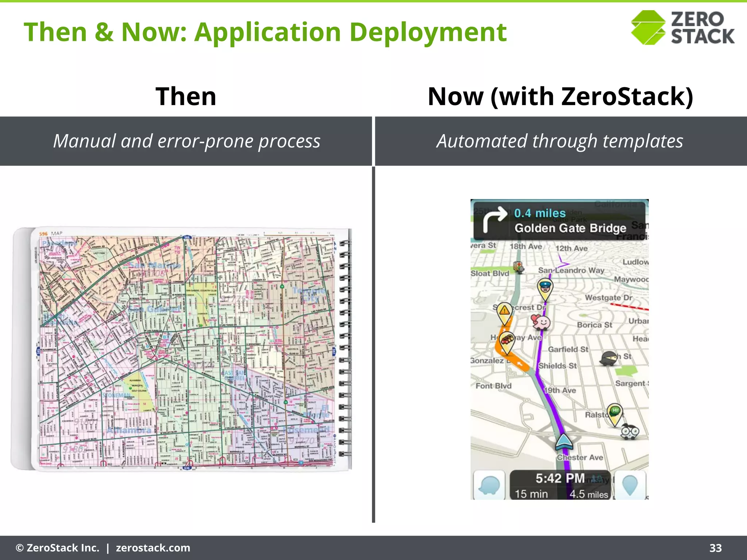Click the 'Then & Now: Application Deployment' title
Screen dimensions: 747x560
pos(265,32)
